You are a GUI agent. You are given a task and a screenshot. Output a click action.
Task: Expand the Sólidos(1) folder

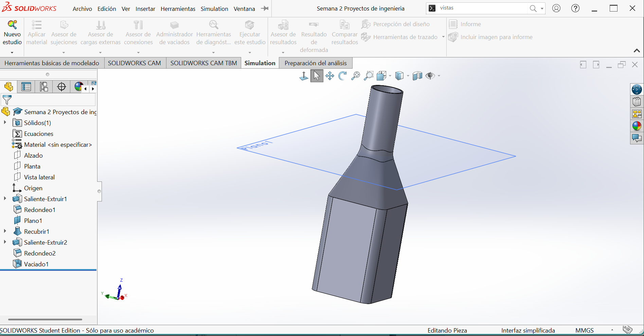tap(5, 123)
